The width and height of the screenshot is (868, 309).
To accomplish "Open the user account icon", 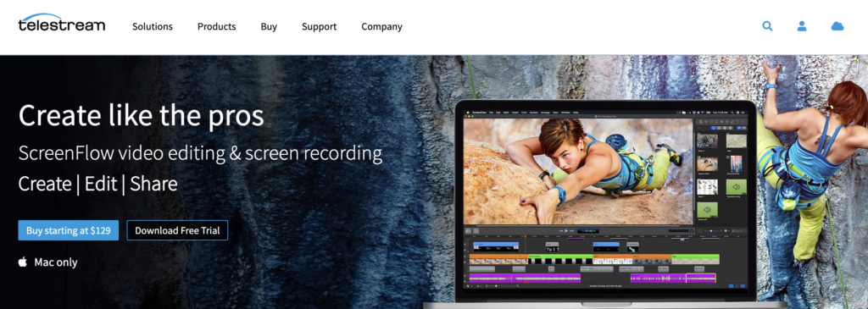I will (x=802, y=26).
